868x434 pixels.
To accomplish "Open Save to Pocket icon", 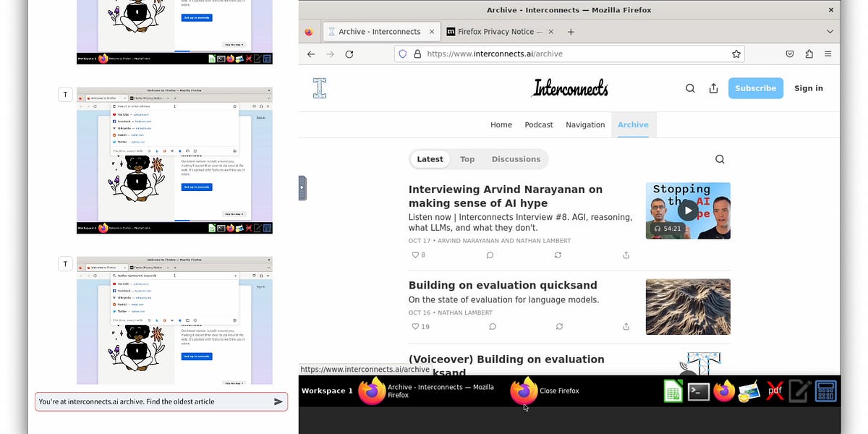I will [x=790, y=54].
